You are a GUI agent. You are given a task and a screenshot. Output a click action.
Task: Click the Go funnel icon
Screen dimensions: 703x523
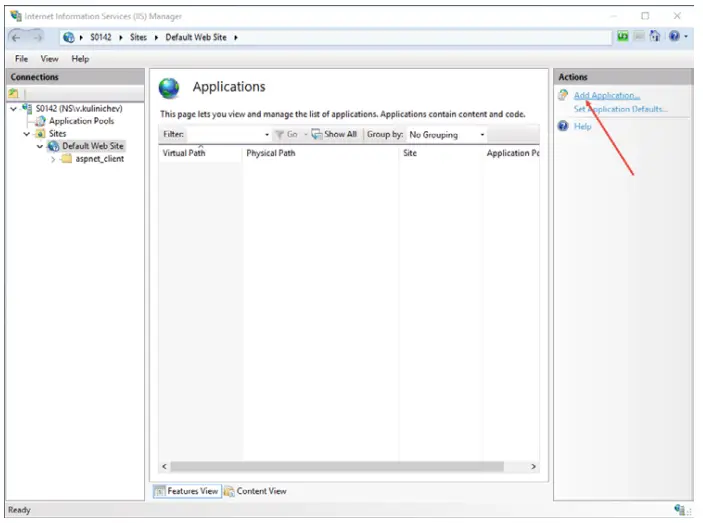tap(279, 134)
